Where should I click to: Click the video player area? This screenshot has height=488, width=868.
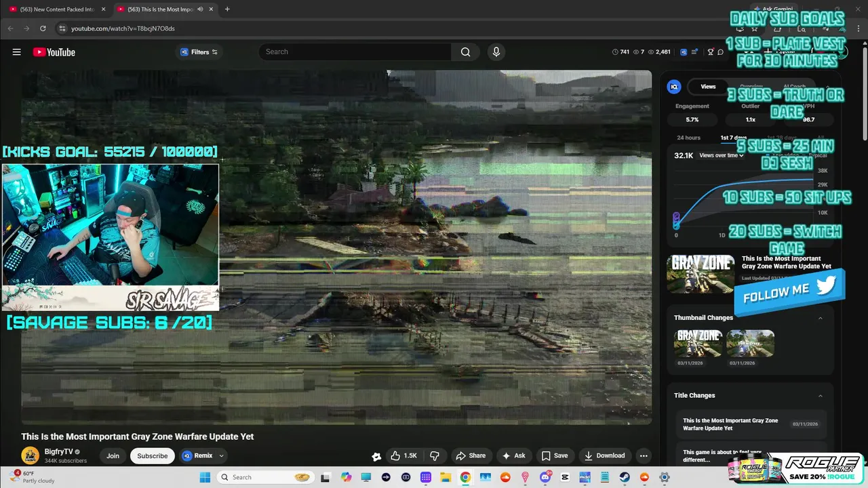336,247
